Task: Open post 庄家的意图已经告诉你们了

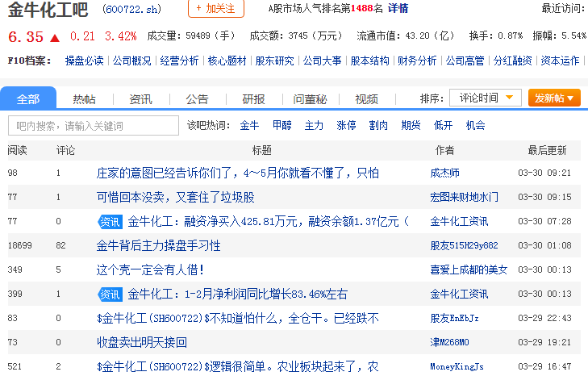Action: pos(238,173)
